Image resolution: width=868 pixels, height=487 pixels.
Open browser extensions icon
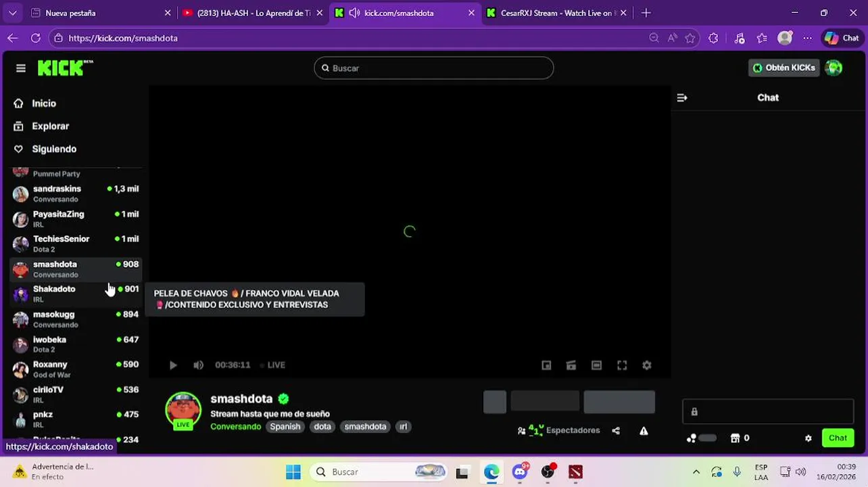713,39
